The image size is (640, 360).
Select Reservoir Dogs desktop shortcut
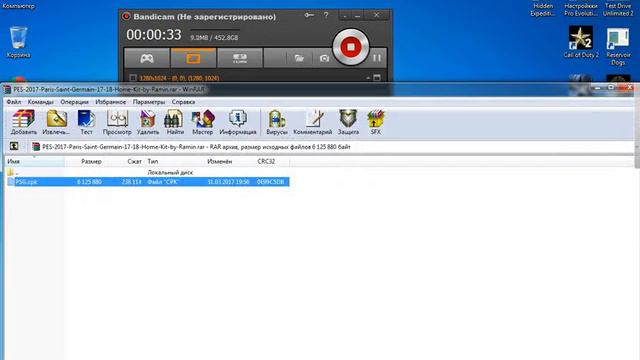[618, 46]
